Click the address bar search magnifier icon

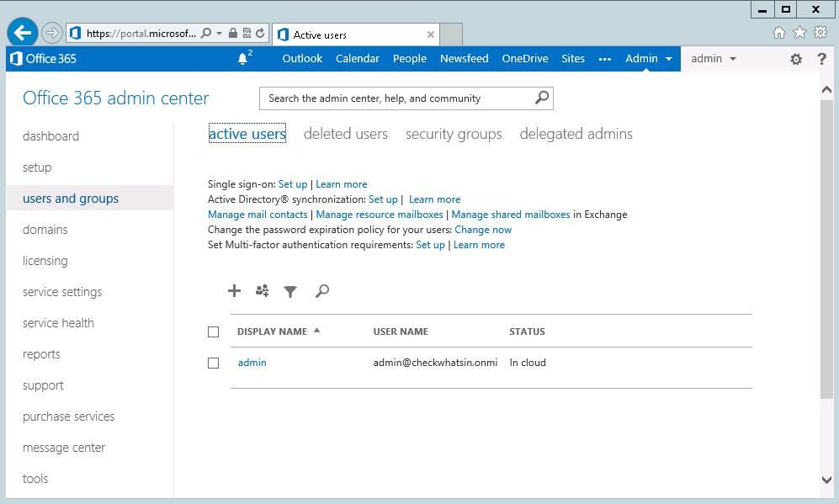coord(205,33)
